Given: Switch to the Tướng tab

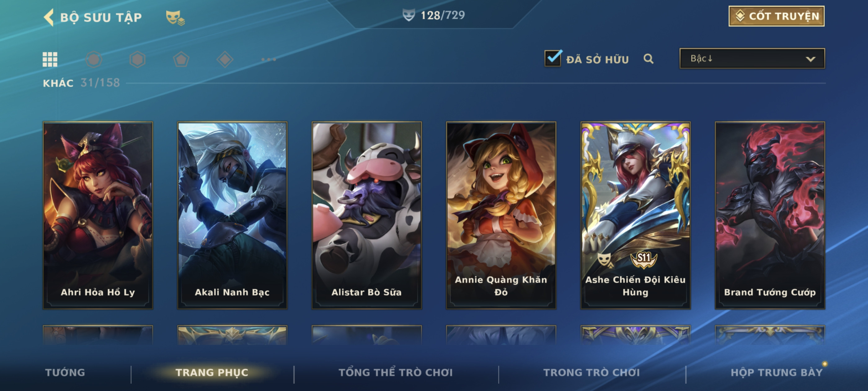Looking at the screenshot, I should coord(65,372).
